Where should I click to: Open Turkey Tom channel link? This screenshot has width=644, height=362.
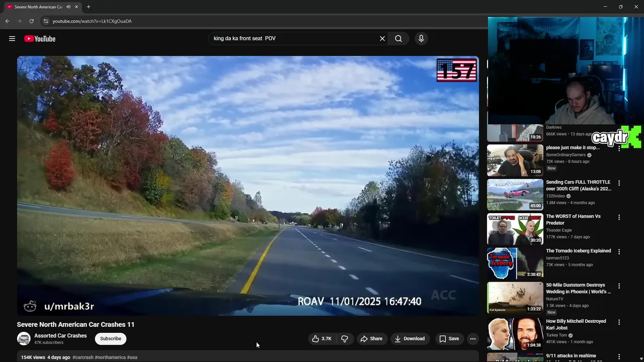pos(556,335)
